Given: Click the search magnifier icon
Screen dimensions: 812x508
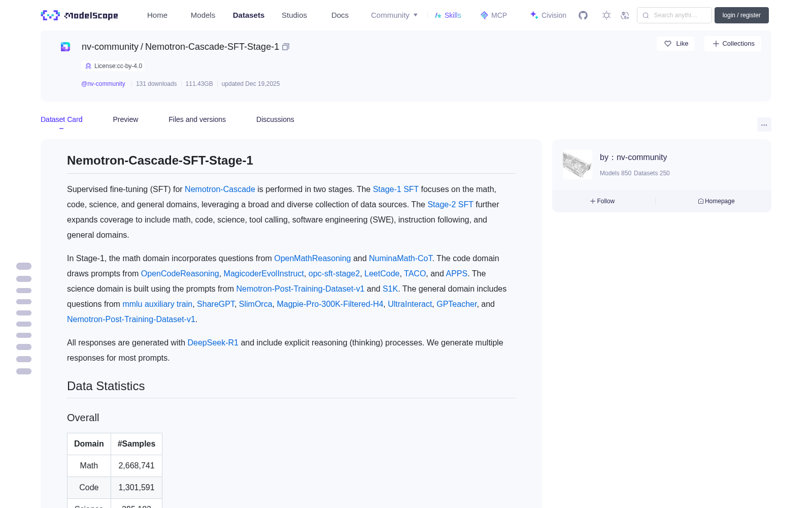Looking at the screenshot, I should [646, 15].
